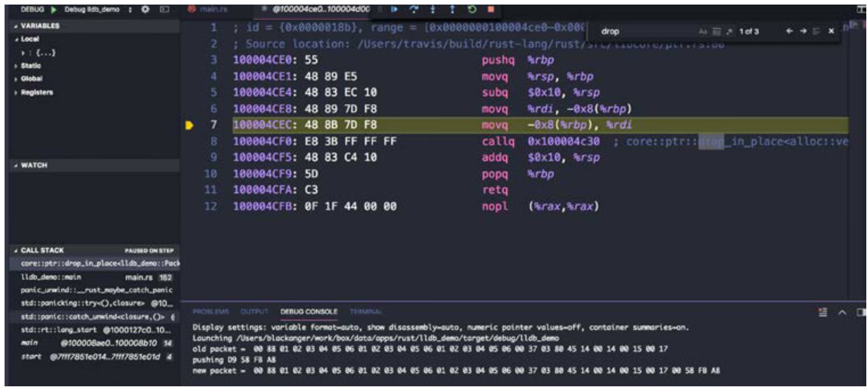The height and width of the screenshot is (388, 868).
Task: Open the Debug lldb_demo configuration dropdown
Action: click(x=91, y=10)
